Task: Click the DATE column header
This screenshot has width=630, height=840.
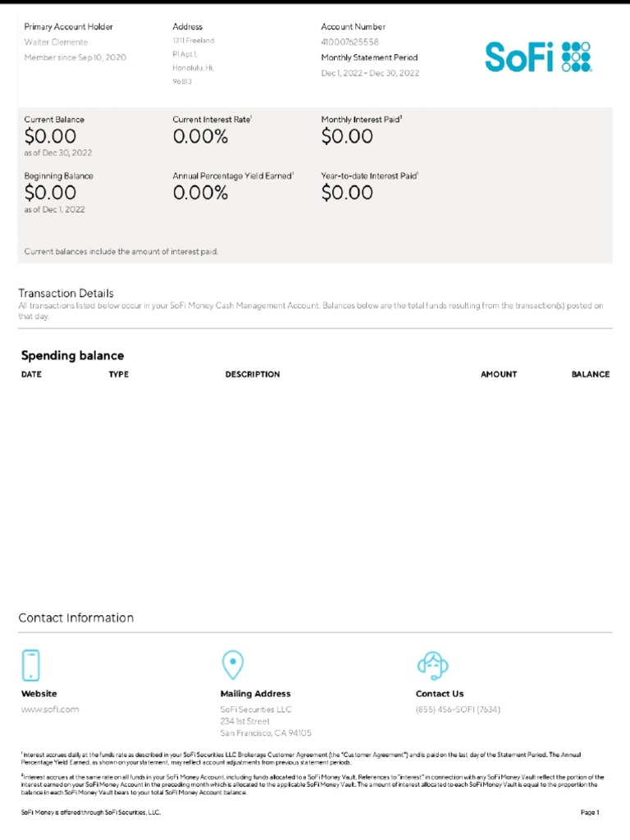Action: pos(31,375)
